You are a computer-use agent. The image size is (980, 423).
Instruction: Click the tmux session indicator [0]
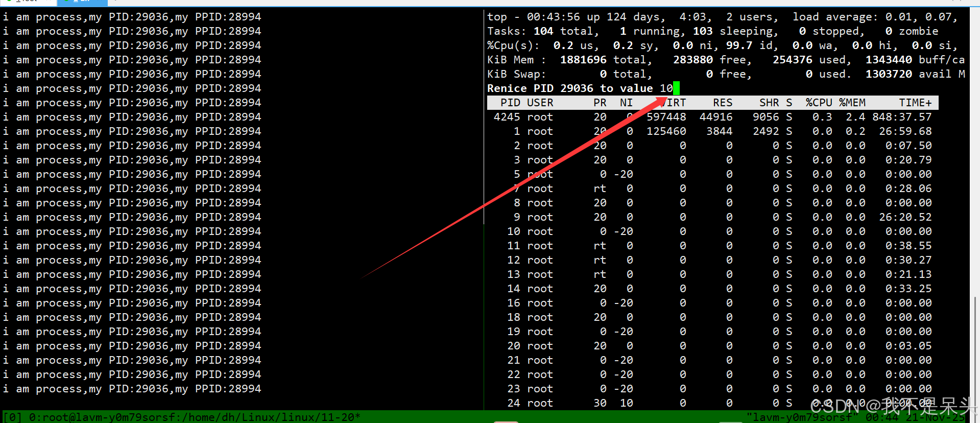pos(12,417)
